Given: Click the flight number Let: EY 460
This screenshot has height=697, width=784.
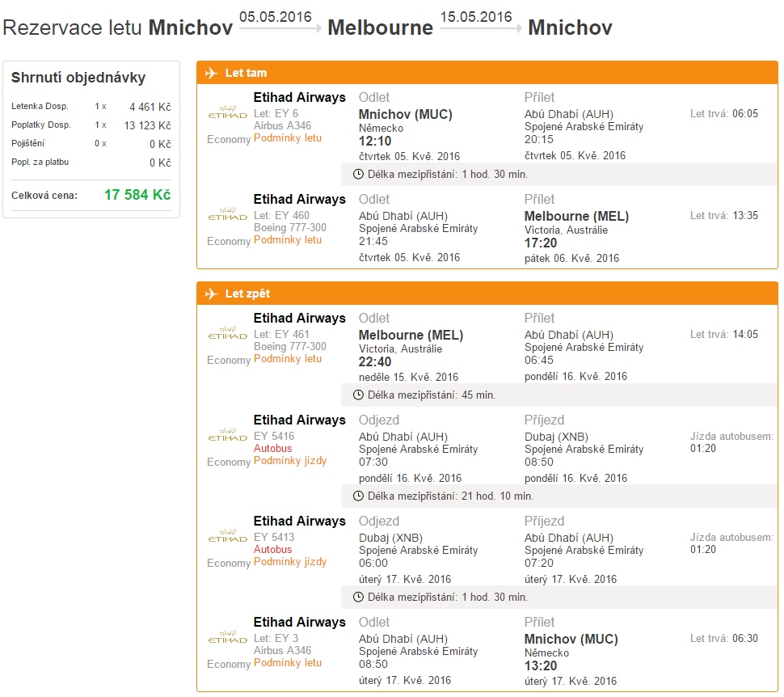Looking at the screenshot, I should (281, 216).
